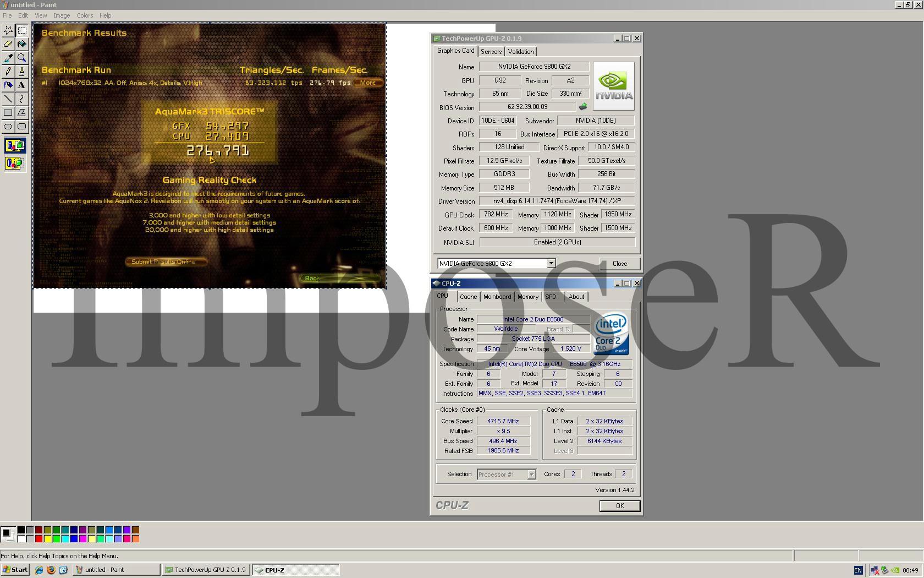Pick the bright red color swatch
This screenshot has width=924, height=578.
point(38,539)
